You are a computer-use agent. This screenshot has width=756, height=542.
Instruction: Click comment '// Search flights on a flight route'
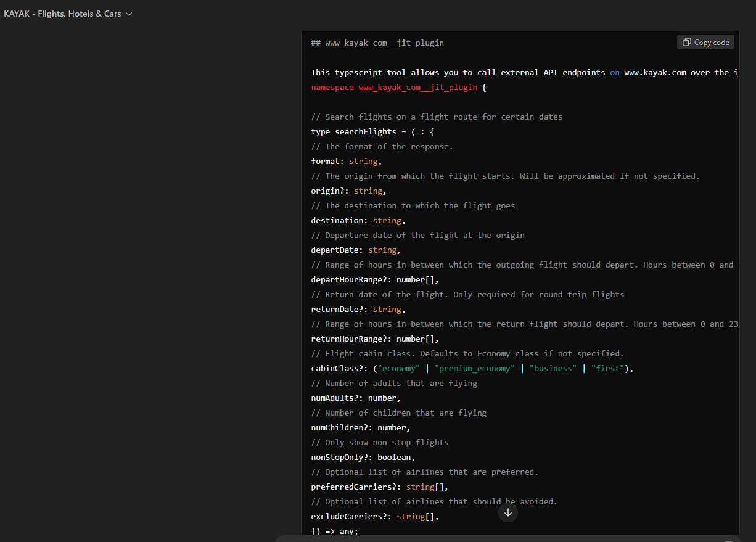437,117
